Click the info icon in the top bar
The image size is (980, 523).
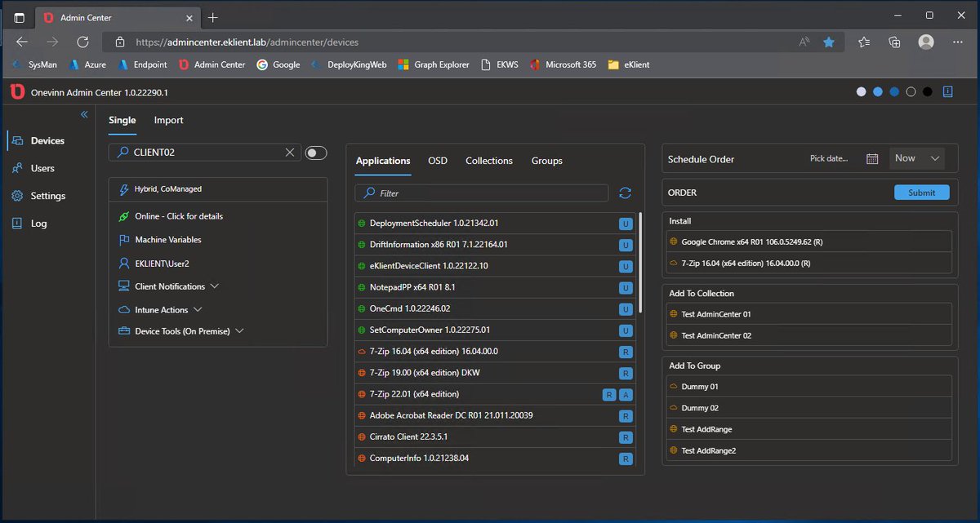947,91
